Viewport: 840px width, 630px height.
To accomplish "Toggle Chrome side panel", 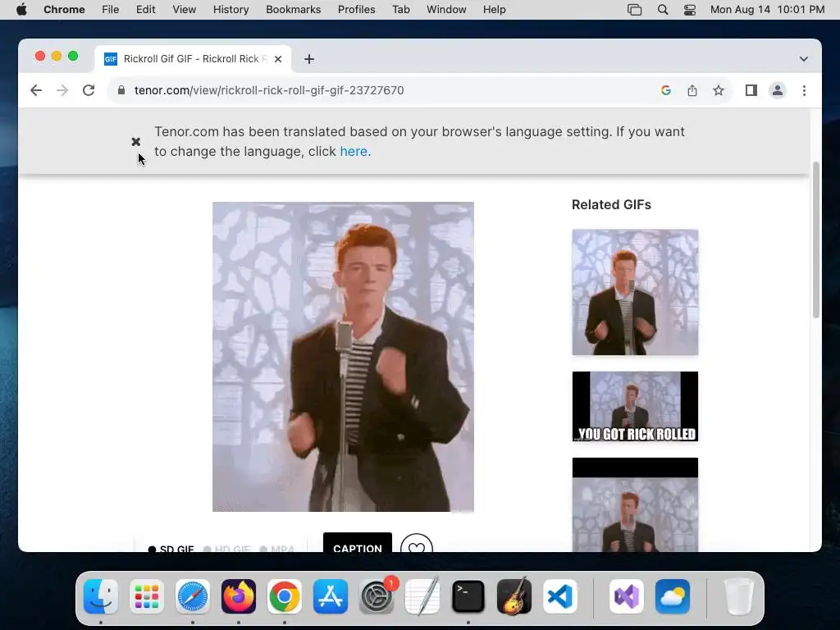I will [x=751, y=90].
